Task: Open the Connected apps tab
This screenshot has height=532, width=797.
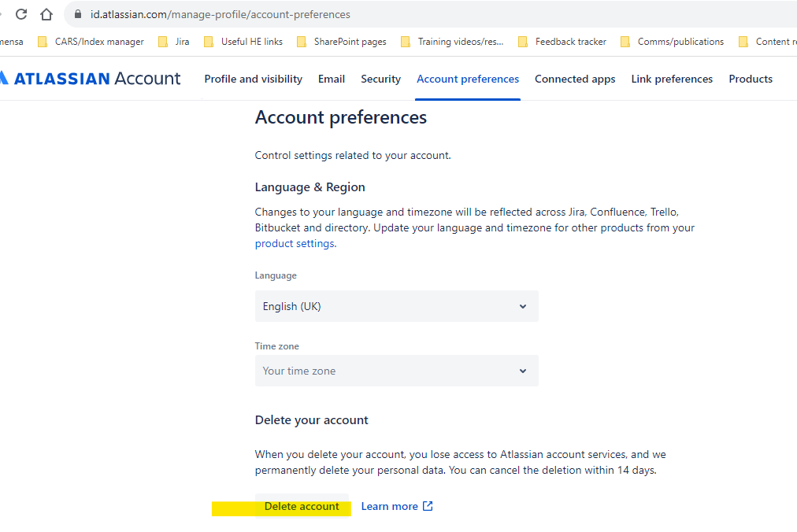Action: click(x=575, y=79)
